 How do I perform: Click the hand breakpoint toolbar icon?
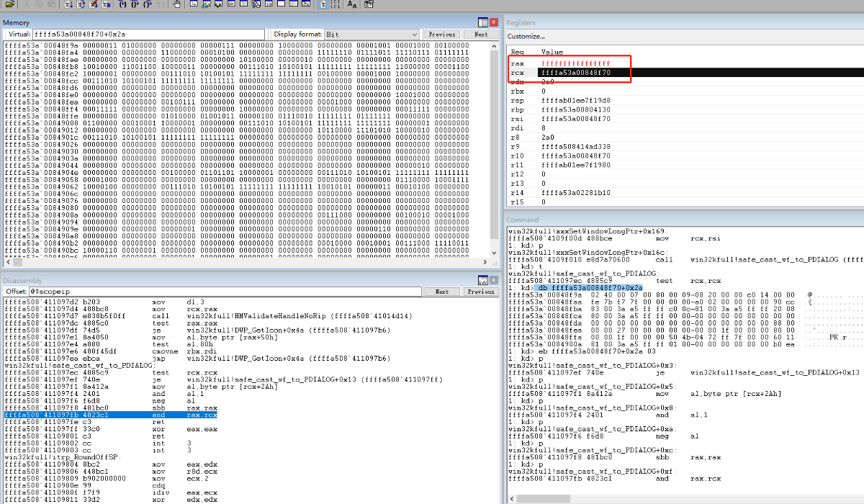pos(176,4)
